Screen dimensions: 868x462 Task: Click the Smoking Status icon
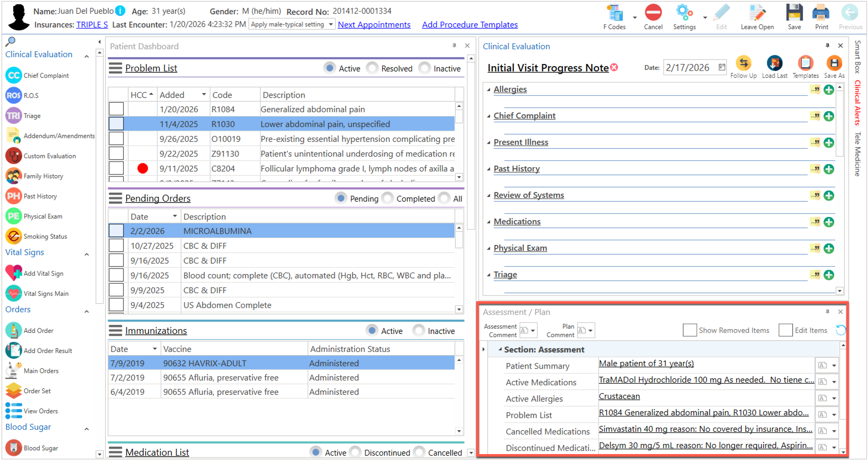click(13, 236)
